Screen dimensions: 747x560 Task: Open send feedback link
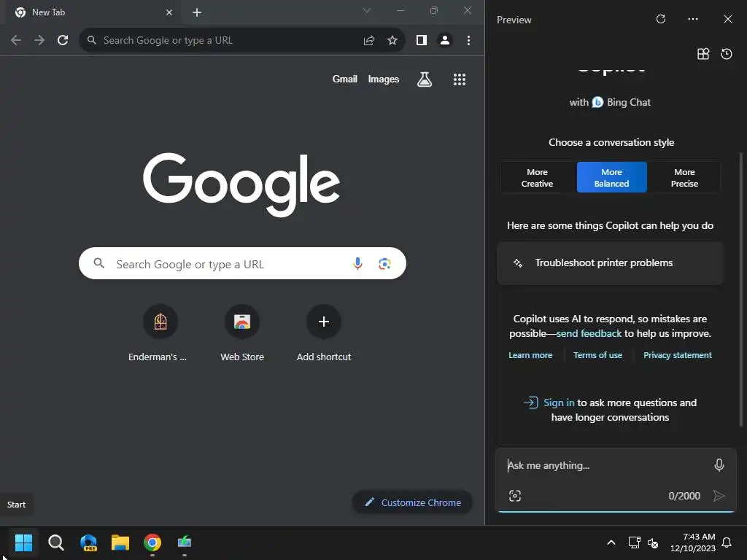(589, 333)
